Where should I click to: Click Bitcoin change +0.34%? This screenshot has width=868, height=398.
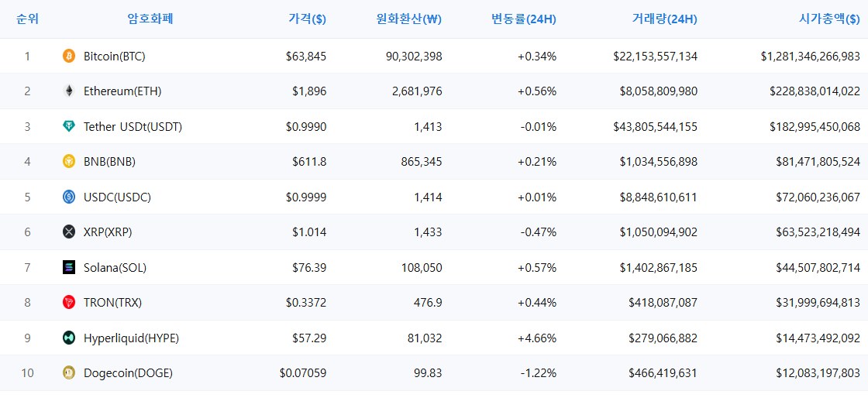[537, 56]
